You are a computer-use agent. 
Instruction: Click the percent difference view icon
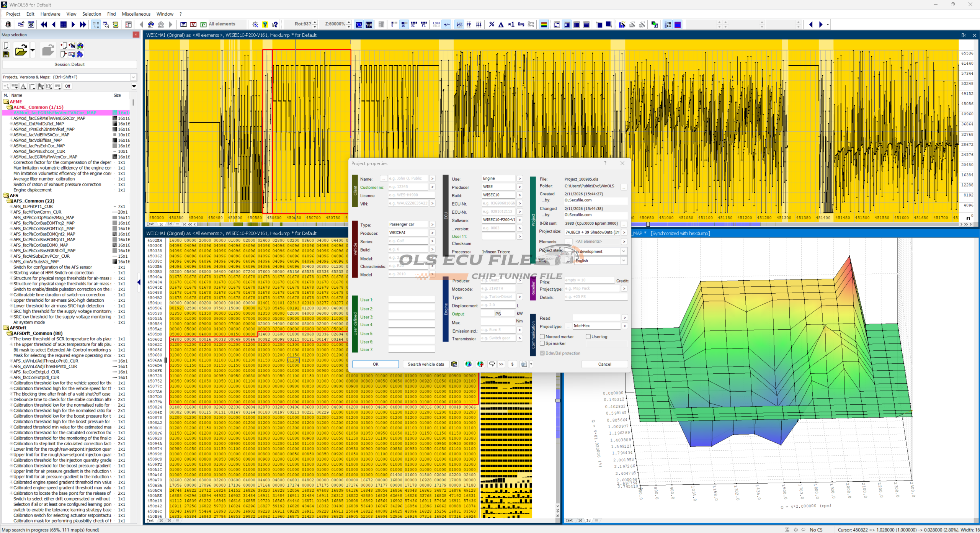[x=492, y=25]
